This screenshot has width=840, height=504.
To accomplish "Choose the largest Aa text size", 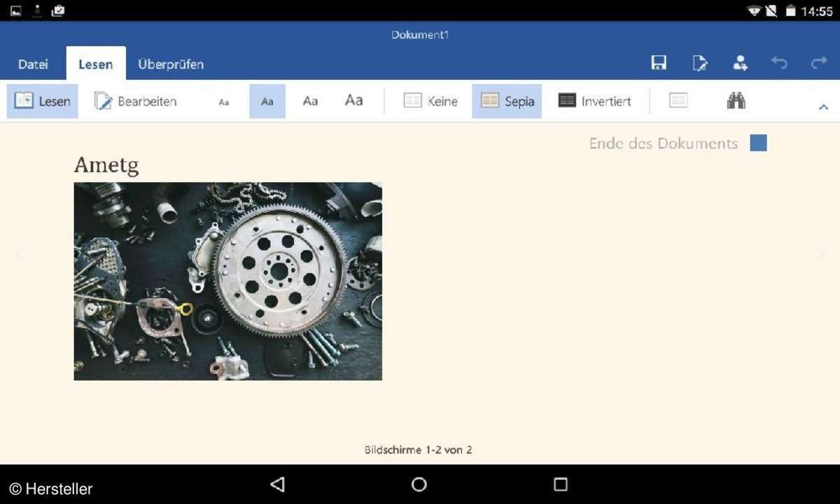I will pyautogui.click(x=353, y=101).
